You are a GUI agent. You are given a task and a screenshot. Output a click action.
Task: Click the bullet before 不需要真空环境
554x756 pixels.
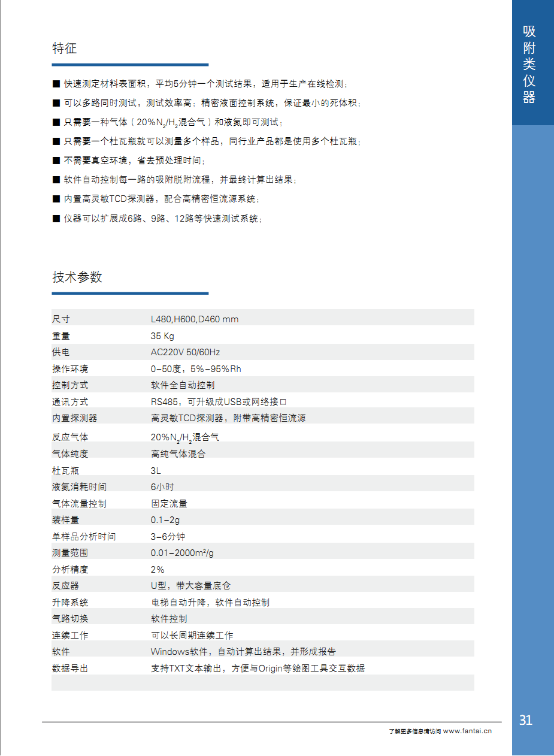point(56,161)
